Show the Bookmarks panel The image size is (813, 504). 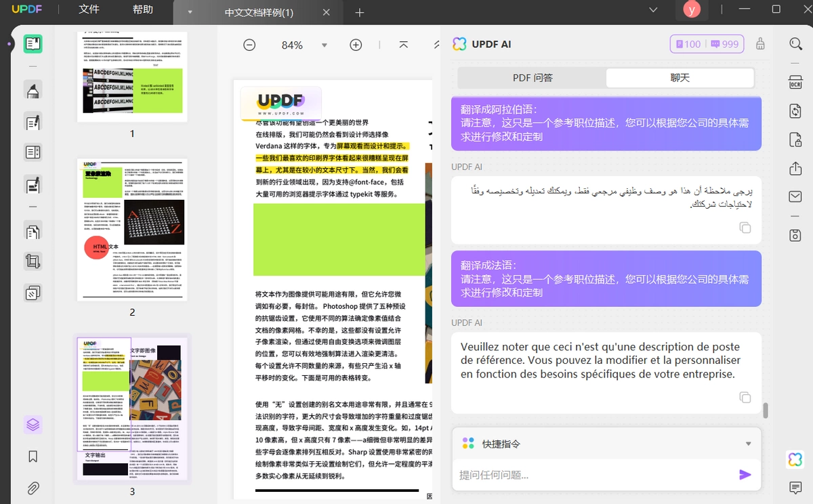pos(33,457)
